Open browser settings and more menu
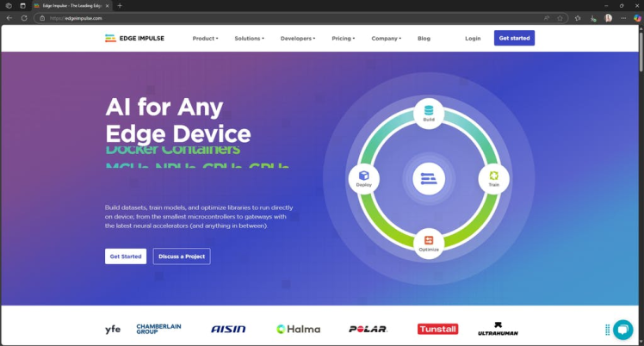This screenshot has width=644, height=346. click(623, 18)
